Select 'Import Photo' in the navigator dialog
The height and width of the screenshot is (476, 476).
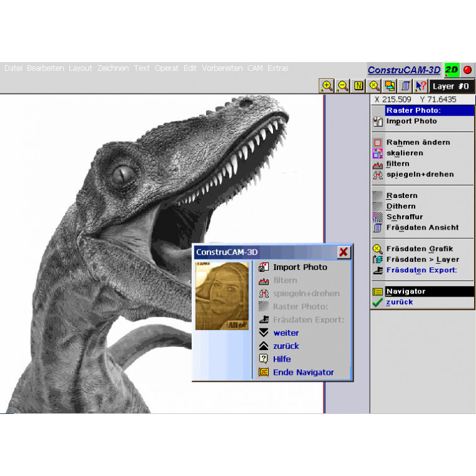coord(300,267)
